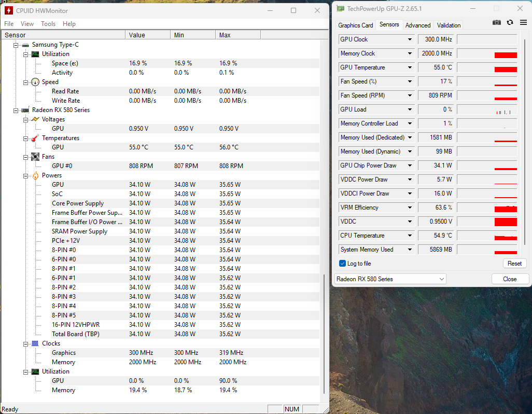Switch to the Graphics Card tab

(356, 25)
